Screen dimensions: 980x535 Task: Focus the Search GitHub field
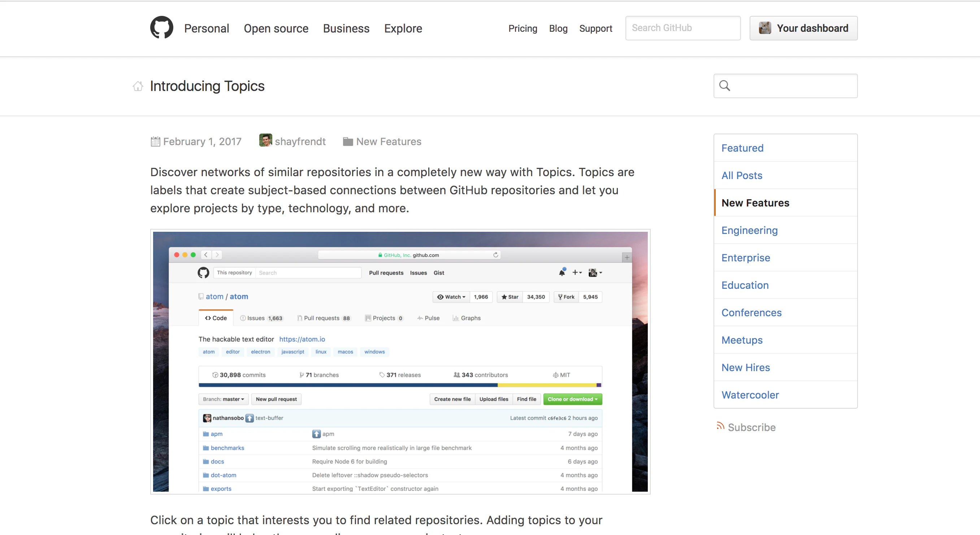click(x=683, y=28)
